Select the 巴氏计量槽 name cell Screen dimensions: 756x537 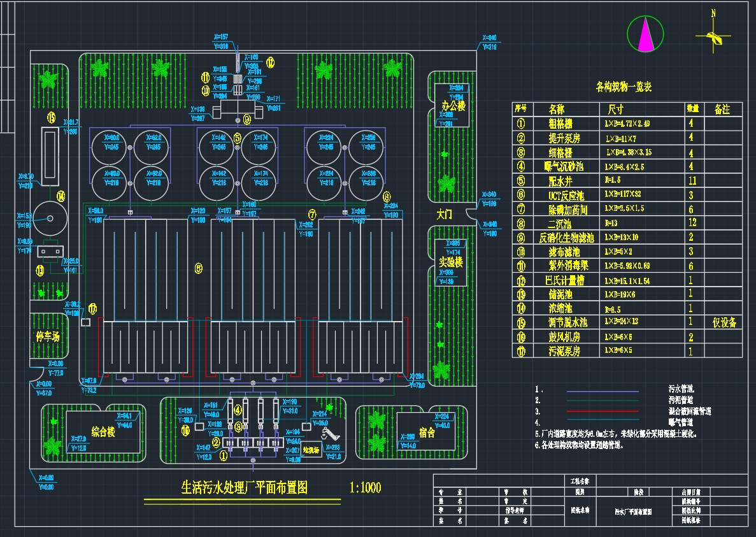(x=564, y=280)
